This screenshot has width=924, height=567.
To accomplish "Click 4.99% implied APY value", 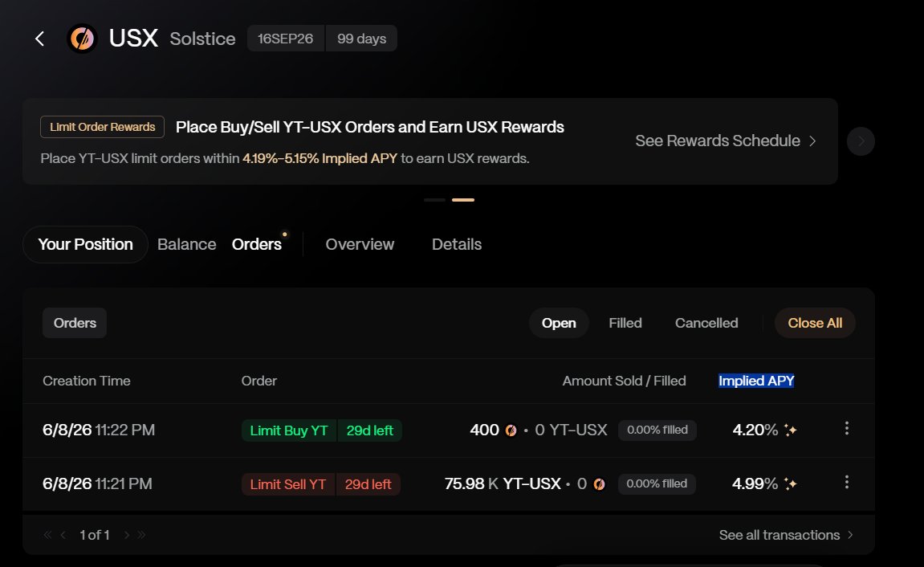I will (x=755, y=484).
